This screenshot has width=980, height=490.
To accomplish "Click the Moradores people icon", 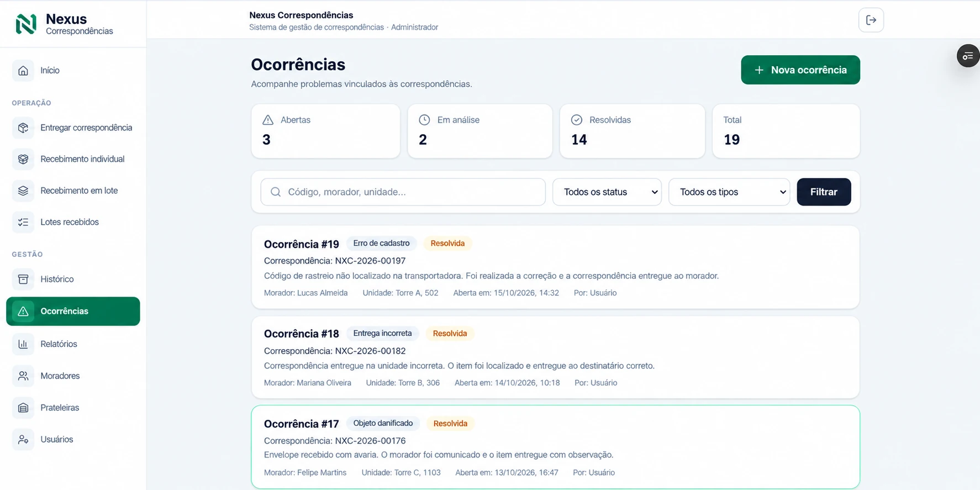I will tap(23, 376).
